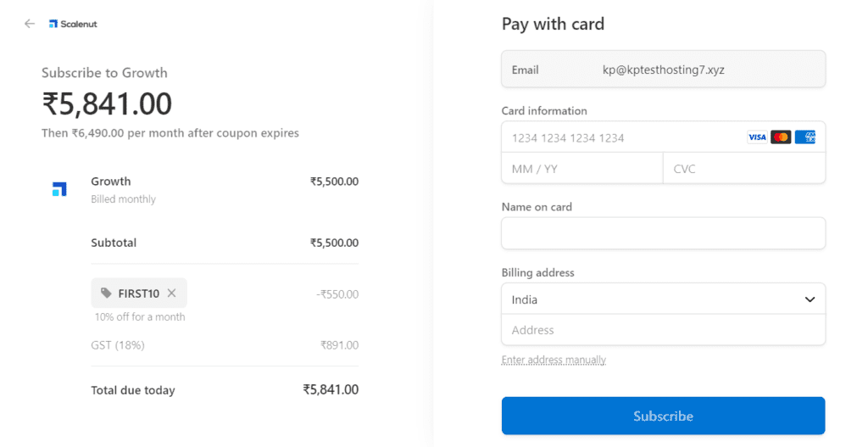
Task: Click the CVC input field
Action: (743, 169)
